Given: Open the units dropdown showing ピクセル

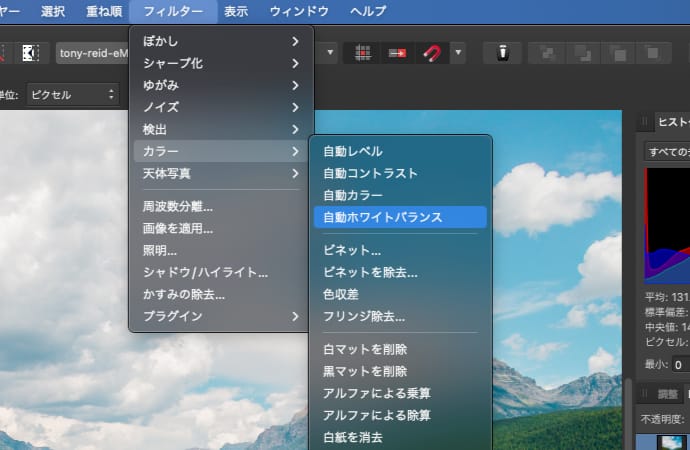Looking at the screenshot, I should [x=73, y=94].
